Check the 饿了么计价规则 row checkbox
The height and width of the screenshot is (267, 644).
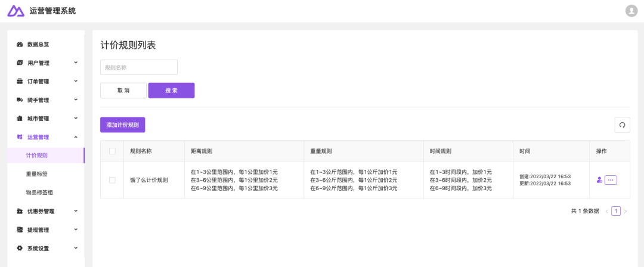tap(112, 180)
